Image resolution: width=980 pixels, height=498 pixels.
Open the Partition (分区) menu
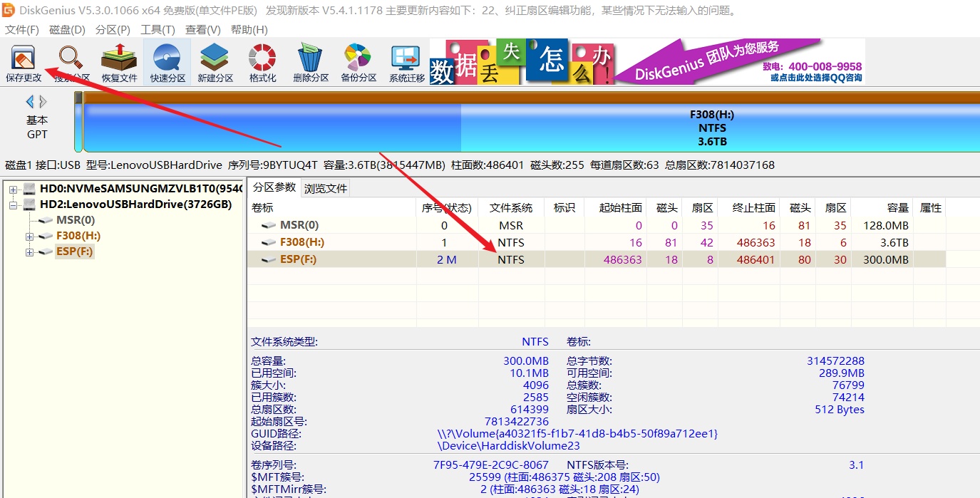pos(113,30)
